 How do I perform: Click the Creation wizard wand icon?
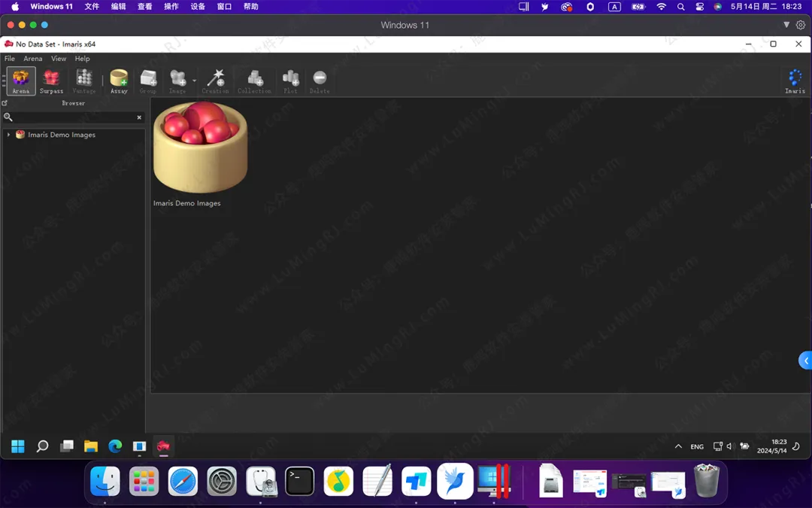[215, 81]
